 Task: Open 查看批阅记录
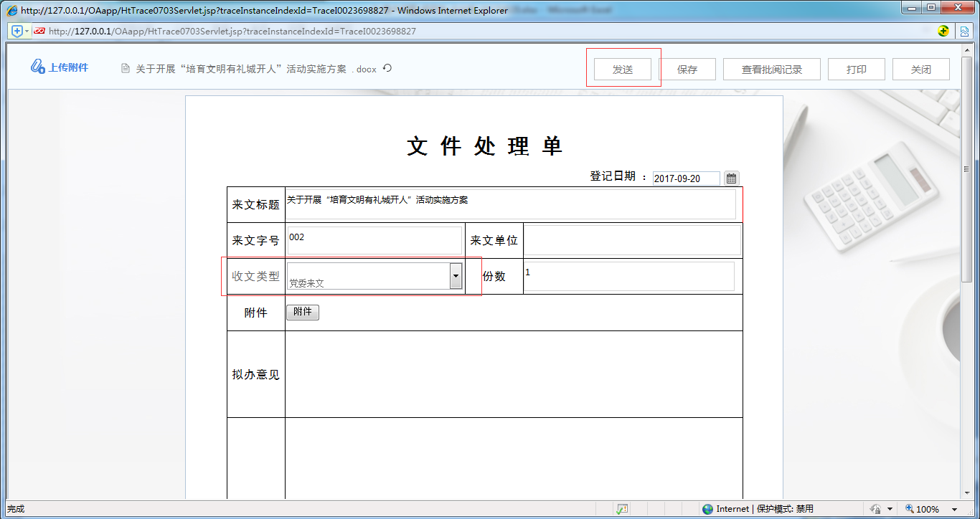point(771,69)
